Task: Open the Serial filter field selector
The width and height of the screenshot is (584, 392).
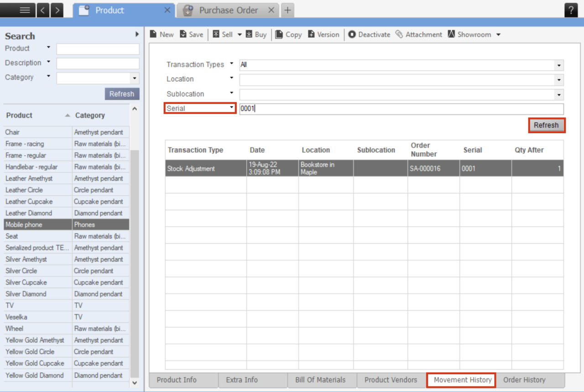Action: pos(232,108)
